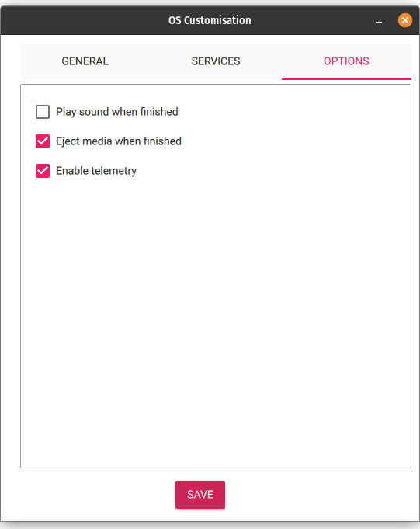Click the empty square beside Play sound
420x529 pixels.
pyautogui.click(x=43, y=112)
